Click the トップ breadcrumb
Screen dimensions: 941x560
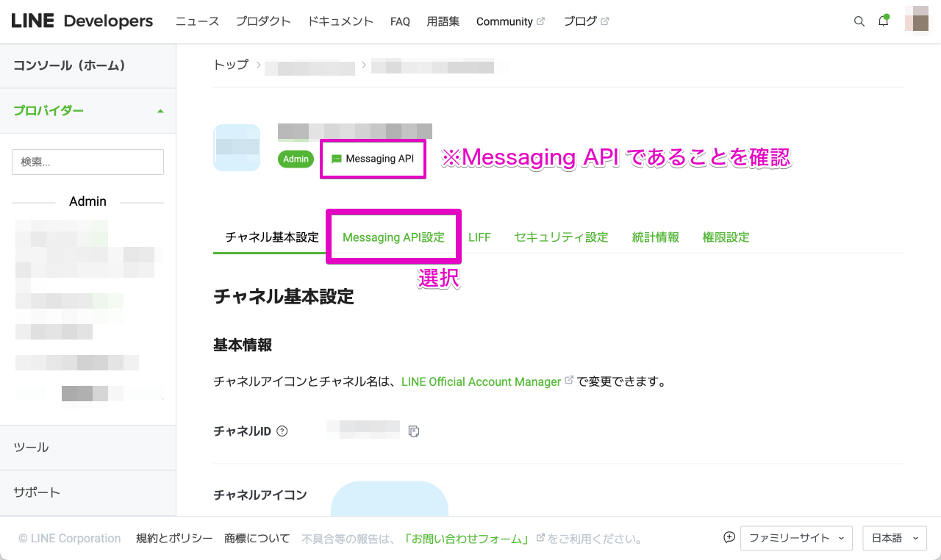pos(231,65)
